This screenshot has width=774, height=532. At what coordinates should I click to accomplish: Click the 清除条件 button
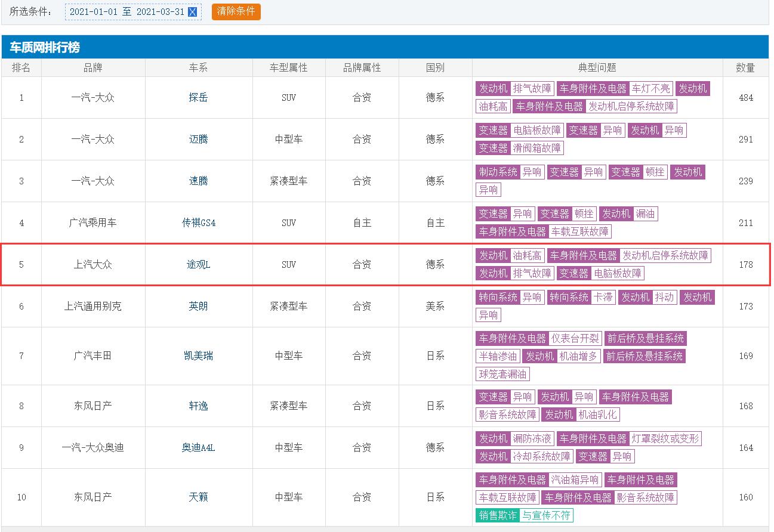236,12
